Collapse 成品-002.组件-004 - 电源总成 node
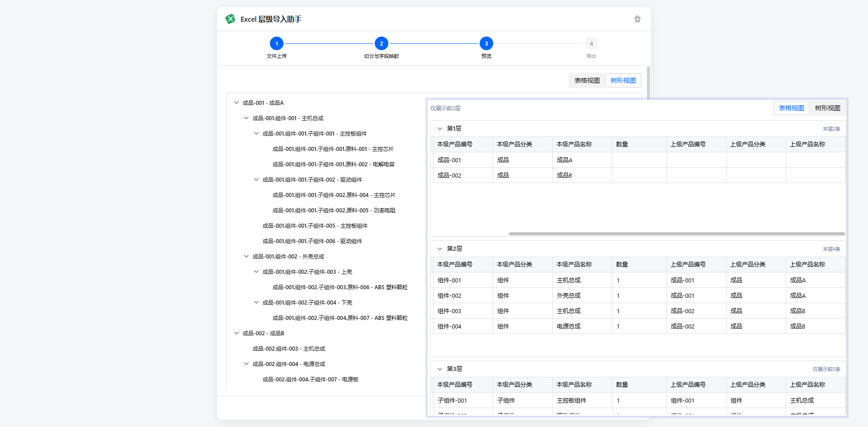The height and width of the screenshot is (427, 868). pyautogui.click(x=246, y=364)
